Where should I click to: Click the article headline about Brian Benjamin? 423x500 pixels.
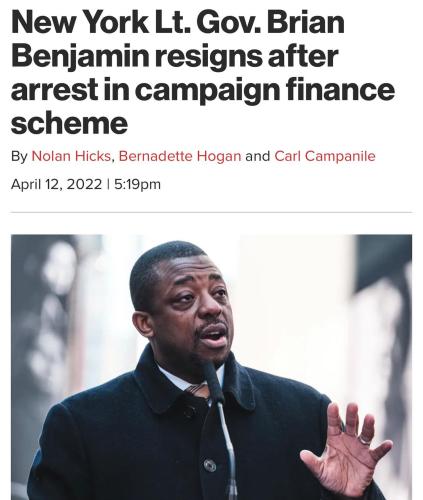(x=203, y=73)
